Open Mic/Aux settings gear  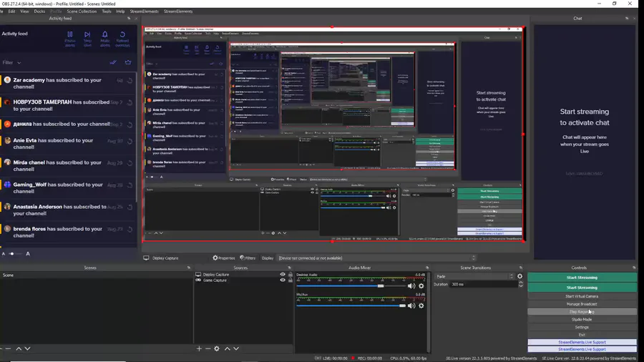421,305
